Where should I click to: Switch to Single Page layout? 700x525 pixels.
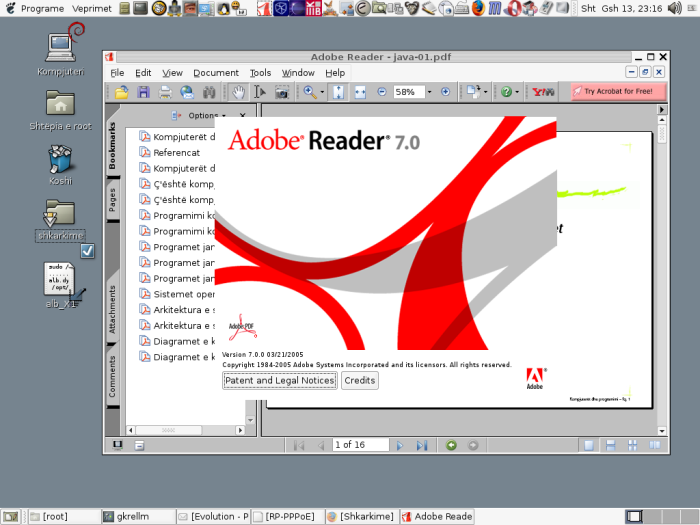click(x=589, y=445)
